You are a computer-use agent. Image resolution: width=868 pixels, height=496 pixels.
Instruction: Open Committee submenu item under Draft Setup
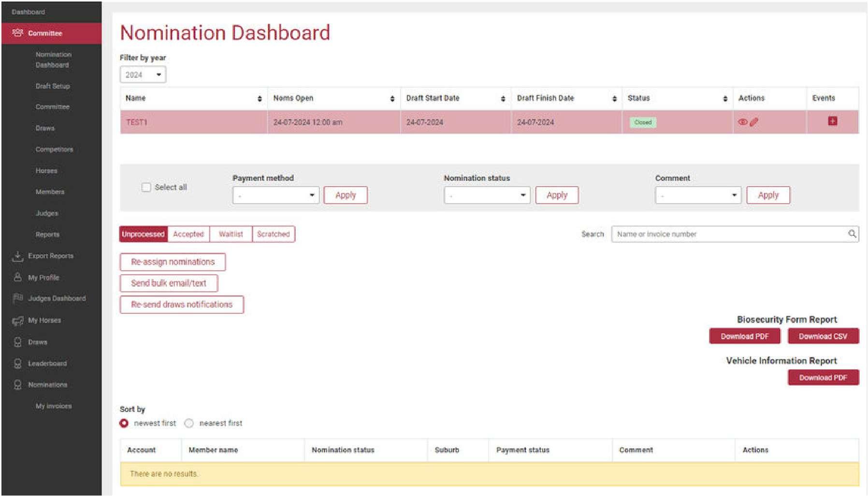tap(53, 107)
